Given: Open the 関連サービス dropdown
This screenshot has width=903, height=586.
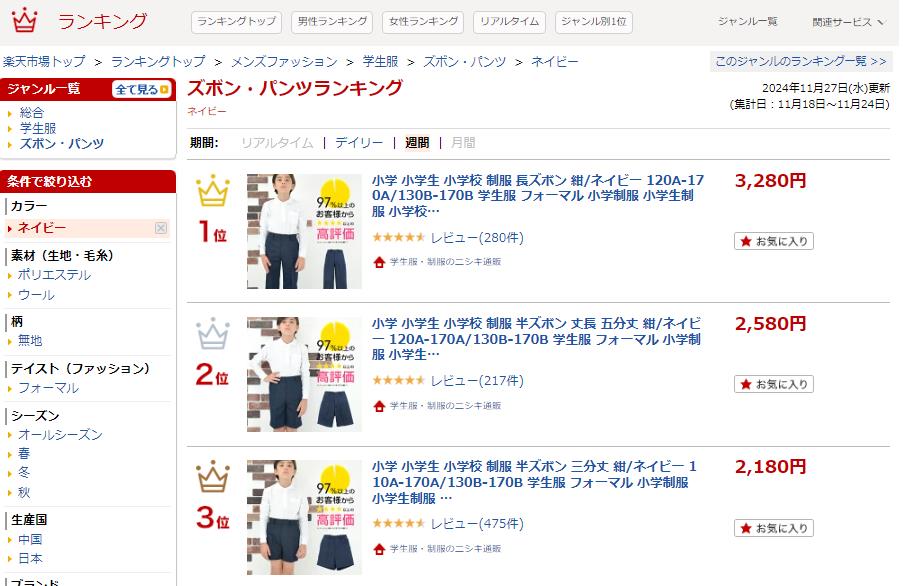Looking at the screenshot, I should pos(847,22).
